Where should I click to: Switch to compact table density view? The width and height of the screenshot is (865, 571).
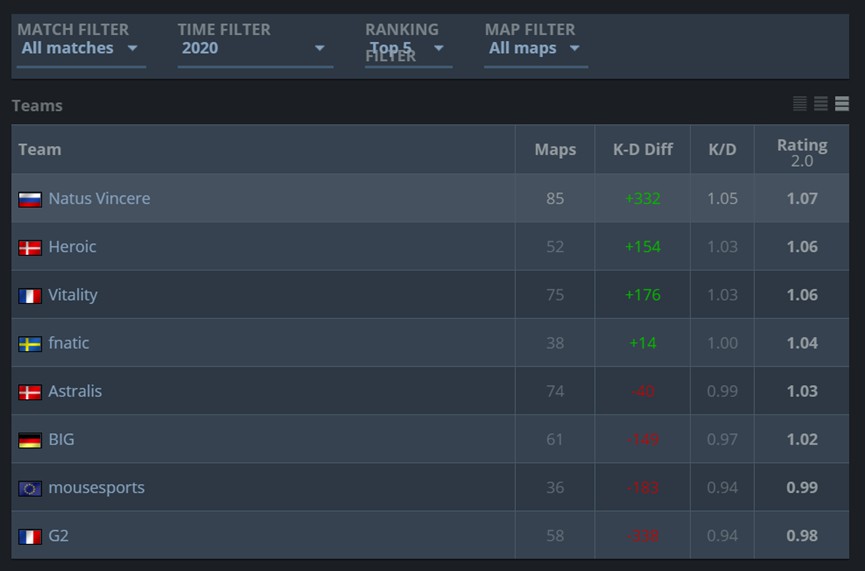(800, 104)
